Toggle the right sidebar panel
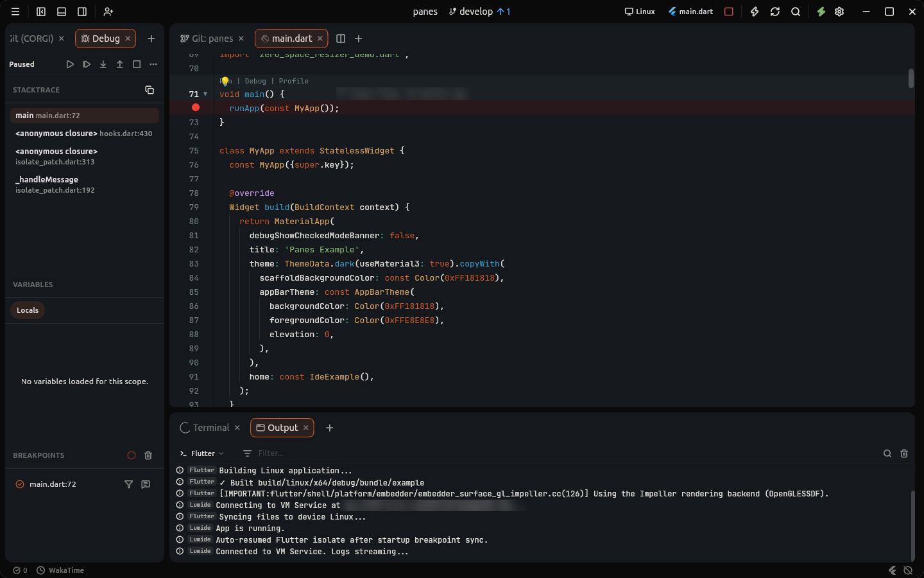924x578 pixels. [82, 12]
